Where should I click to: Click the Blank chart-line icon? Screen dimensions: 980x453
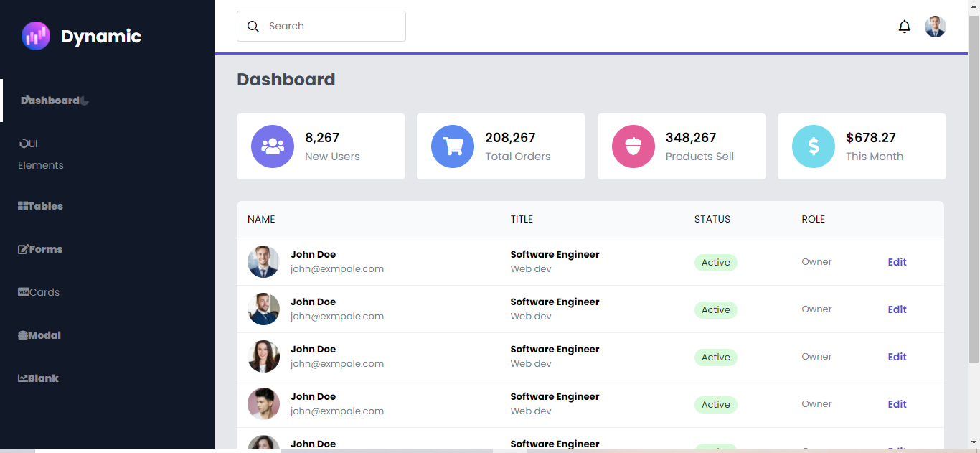(23, 378)
